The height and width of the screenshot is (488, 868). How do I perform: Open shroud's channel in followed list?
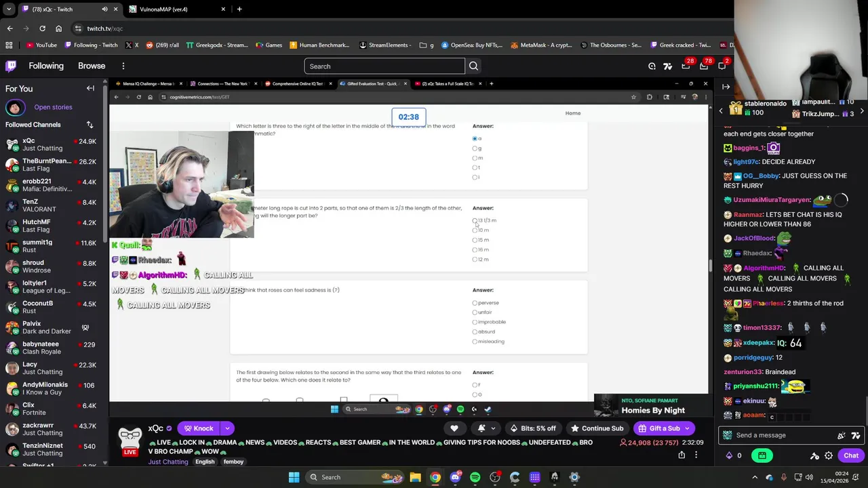(53, 266)
